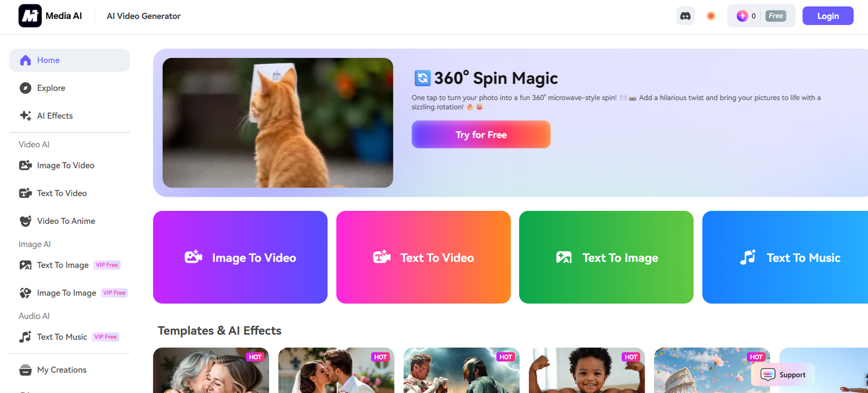Click the Media AI logo

[30, 16]
